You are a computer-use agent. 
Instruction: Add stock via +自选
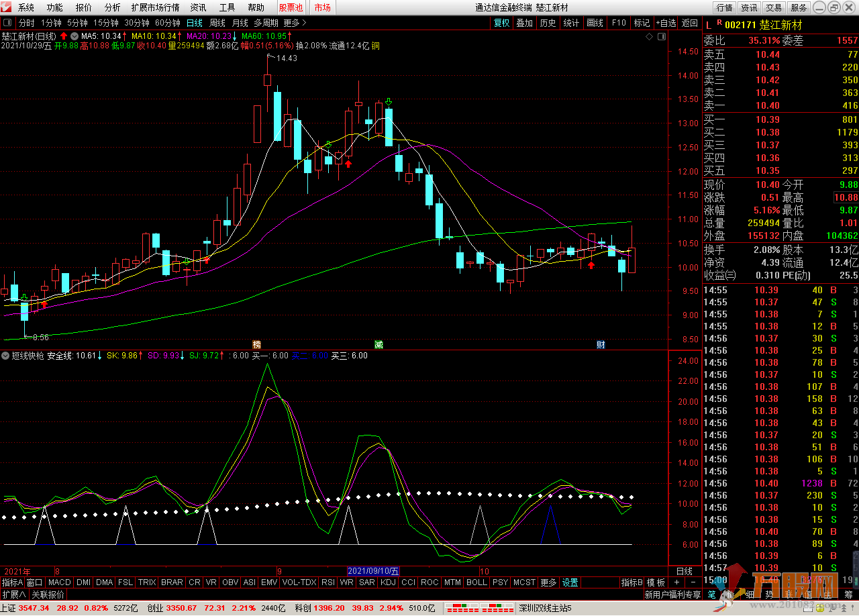click(x=666, y=23)
